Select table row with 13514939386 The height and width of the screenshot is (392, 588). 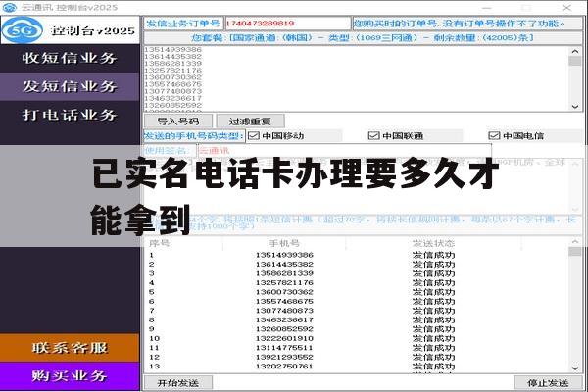tap(357, 255)
